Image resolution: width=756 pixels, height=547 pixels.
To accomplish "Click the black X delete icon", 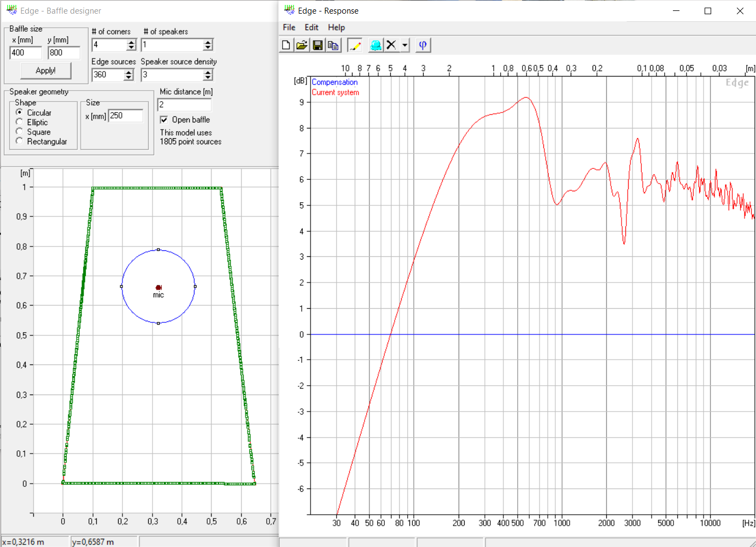I will [x=391, y=45].
